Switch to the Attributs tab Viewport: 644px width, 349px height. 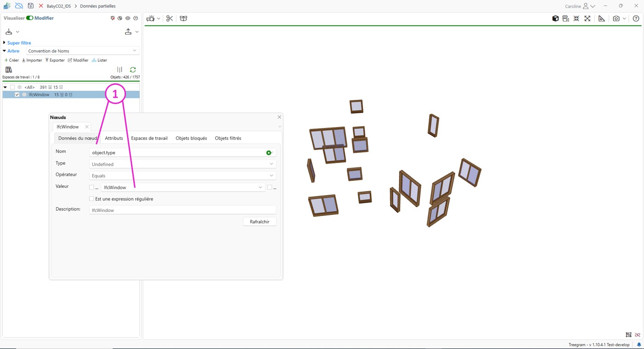(114, 138)
